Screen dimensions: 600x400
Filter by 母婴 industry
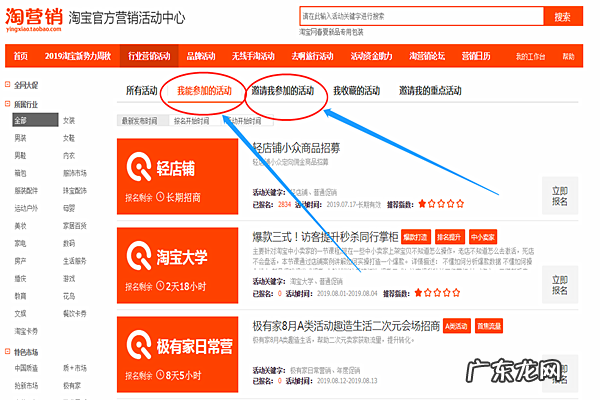(69, 208)
